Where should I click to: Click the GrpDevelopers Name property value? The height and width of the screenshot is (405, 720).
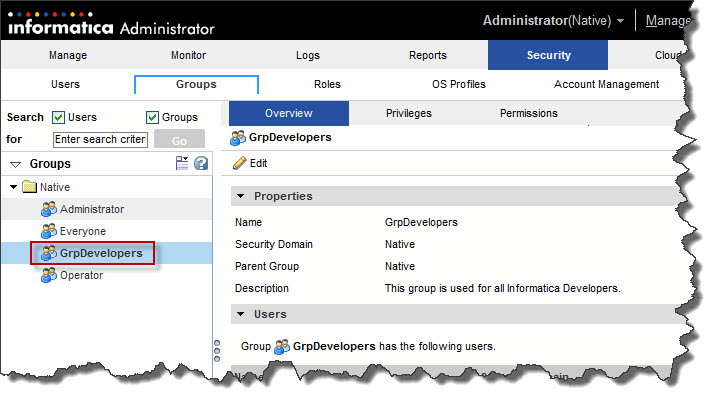click(421, 222)
